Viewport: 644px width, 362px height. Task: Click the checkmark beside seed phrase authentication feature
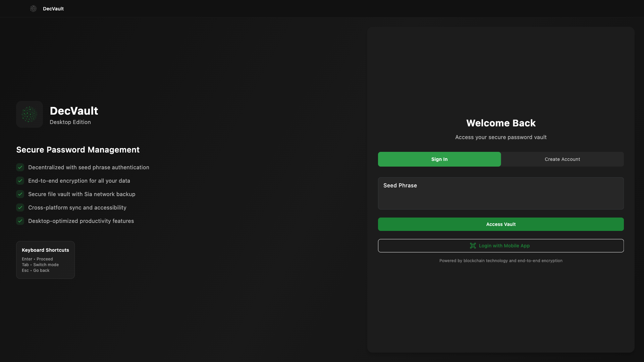pyautogui.click(x=20, y=167)
